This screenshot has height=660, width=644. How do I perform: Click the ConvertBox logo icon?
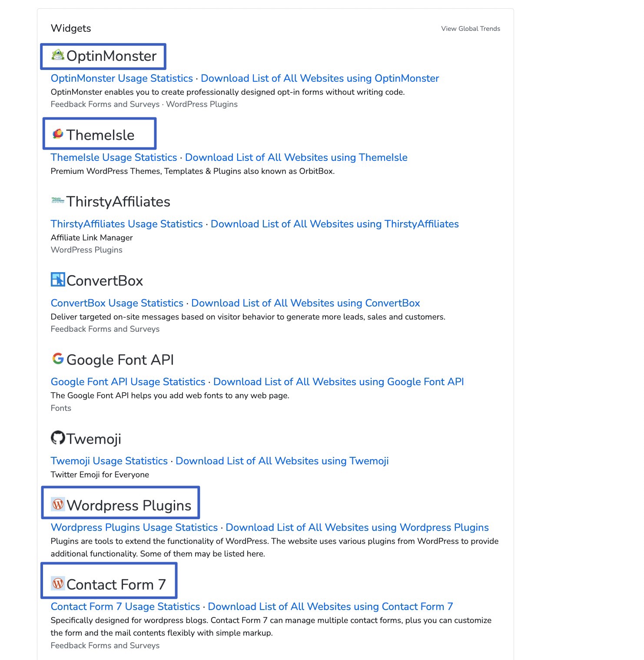(x=57, y=280)
